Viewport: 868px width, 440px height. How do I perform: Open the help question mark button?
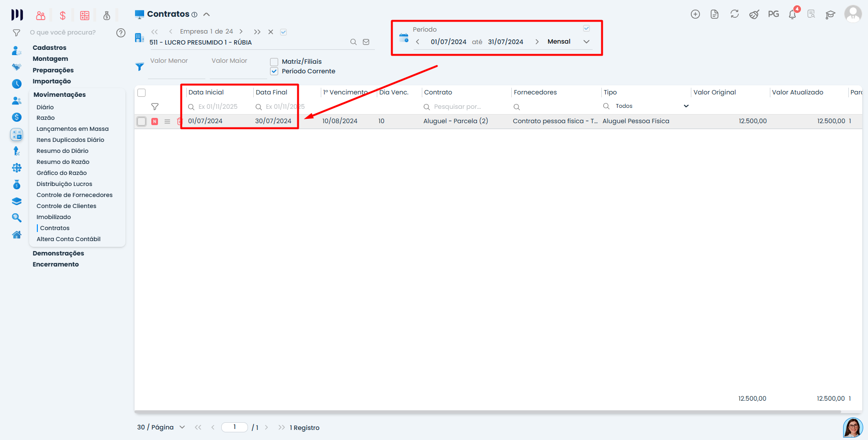pos(120,32)
